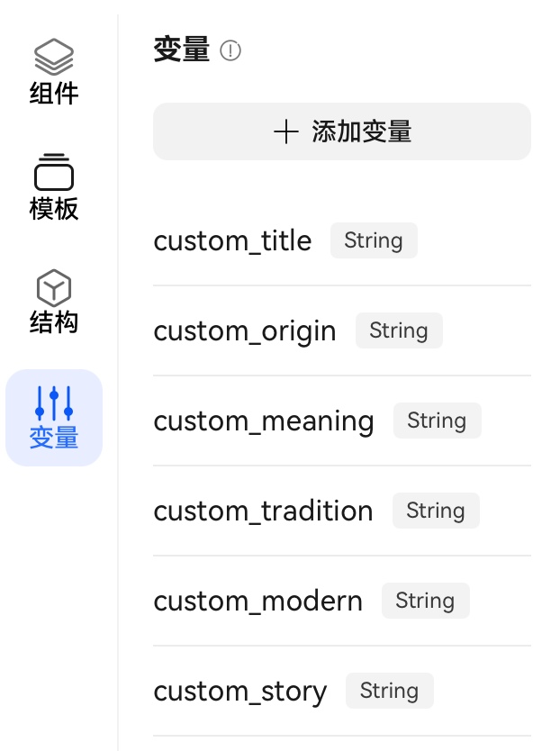Click String type tag of custom_title
Image resolution: width=560 pixels, height=751 pixels.
[x=374, y=240]
